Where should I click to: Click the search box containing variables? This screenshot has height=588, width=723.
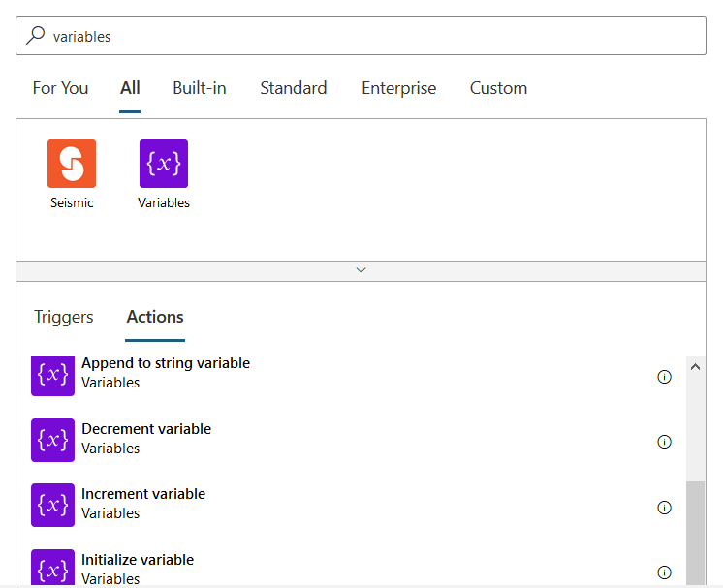click(368, 36)
